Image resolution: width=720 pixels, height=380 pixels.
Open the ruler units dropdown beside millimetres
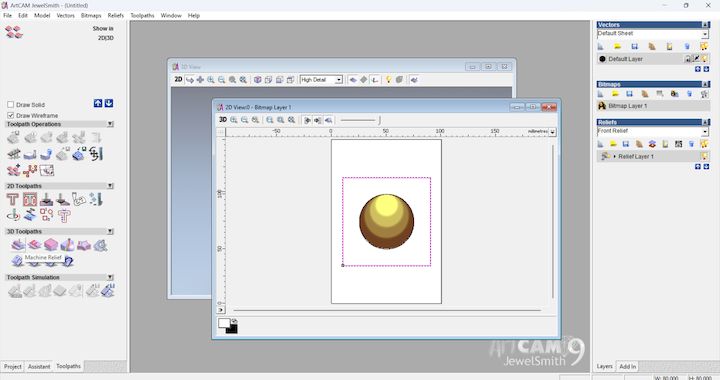click(552, 132)
